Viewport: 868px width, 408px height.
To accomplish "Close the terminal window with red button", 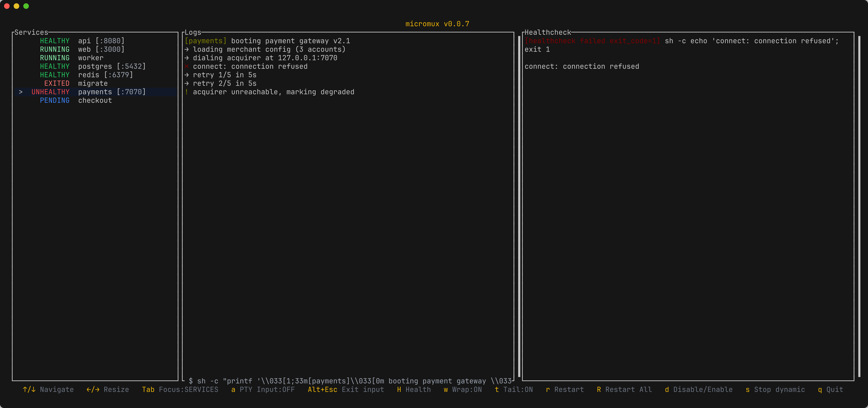I will [x=7, y=6].
